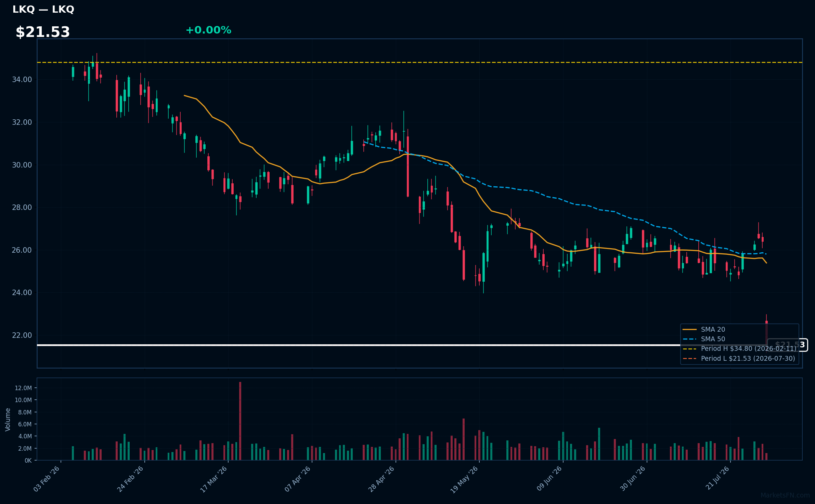Click the 4.0M volume axis label
Screen dimensions: 815x504
tap(25, 436)
